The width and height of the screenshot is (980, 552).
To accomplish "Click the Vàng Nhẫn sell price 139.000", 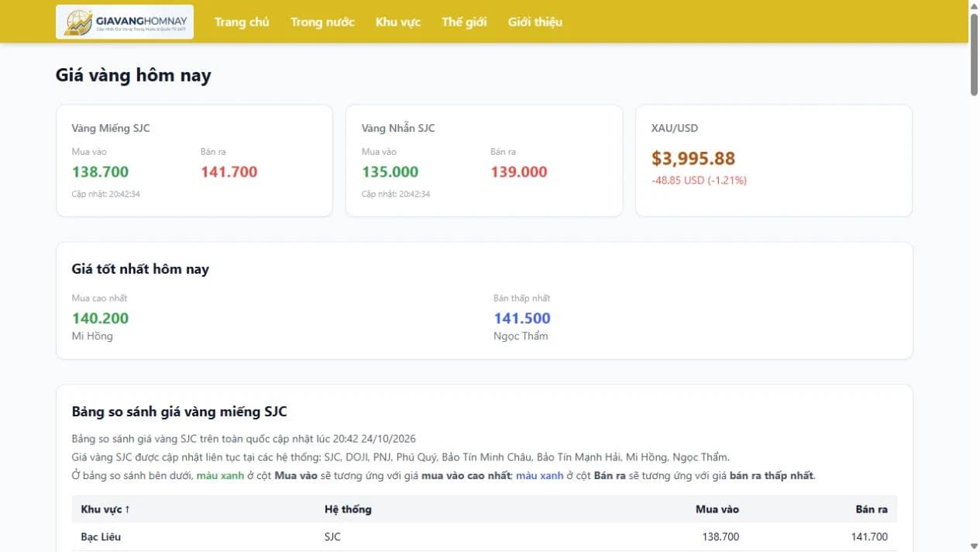I will (x=518, y=172).
